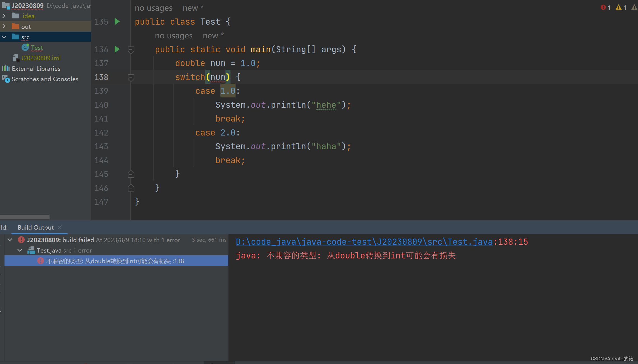Click External Libraries library icon
Screen dimensions: 638x364
click(x=6, y=68)
